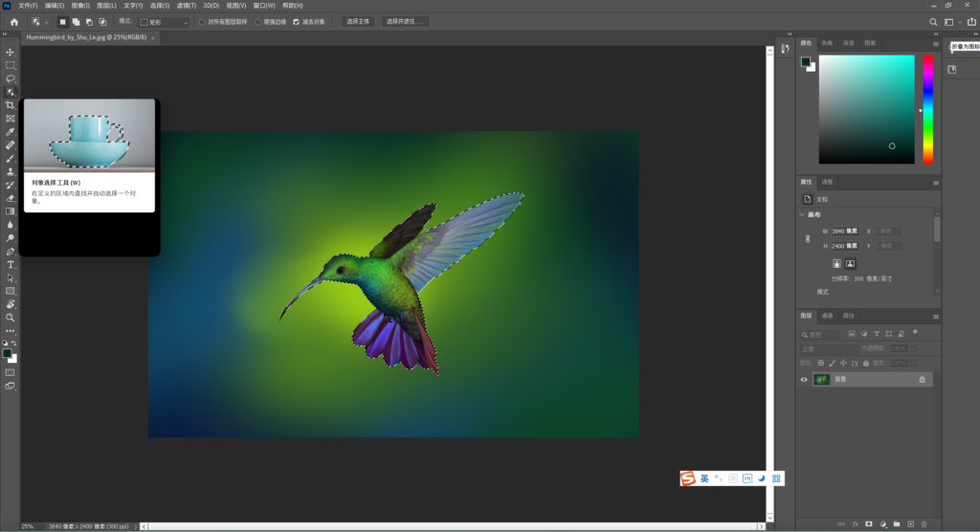Select the Move tool
980x532 pixels.
(11, 52)
